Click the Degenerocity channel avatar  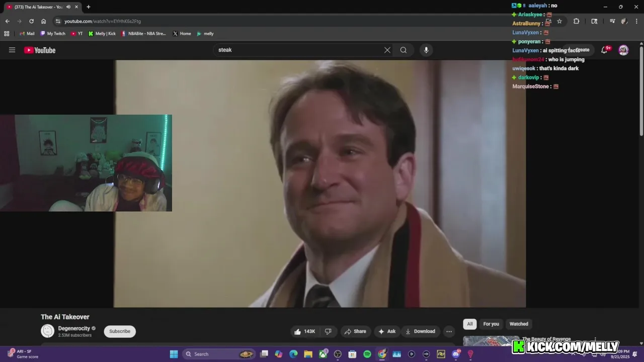click(x=47, y=331)
